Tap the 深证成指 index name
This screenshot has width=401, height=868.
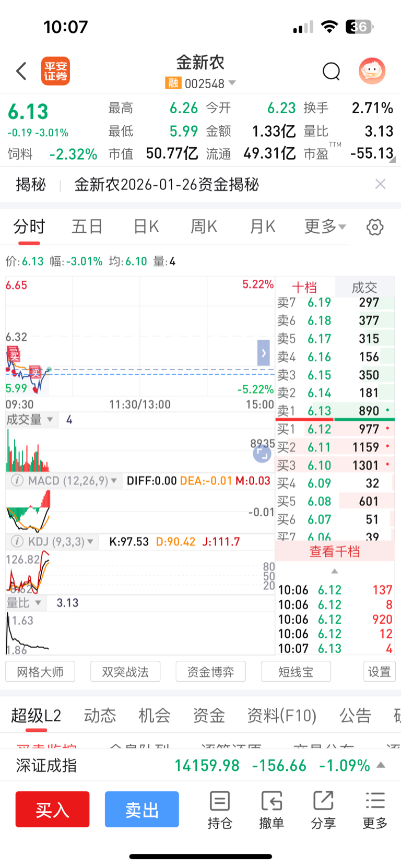[46, 765]
